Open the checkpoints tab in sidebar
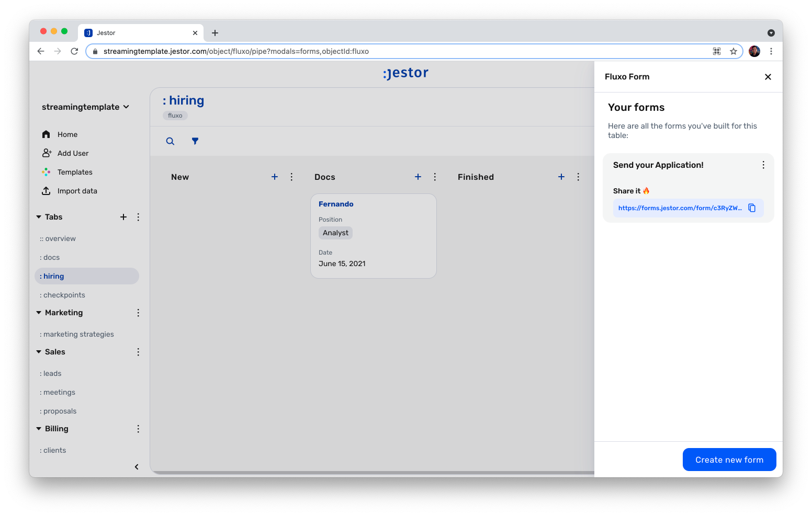812x516 pixels. tap(87, 295)
